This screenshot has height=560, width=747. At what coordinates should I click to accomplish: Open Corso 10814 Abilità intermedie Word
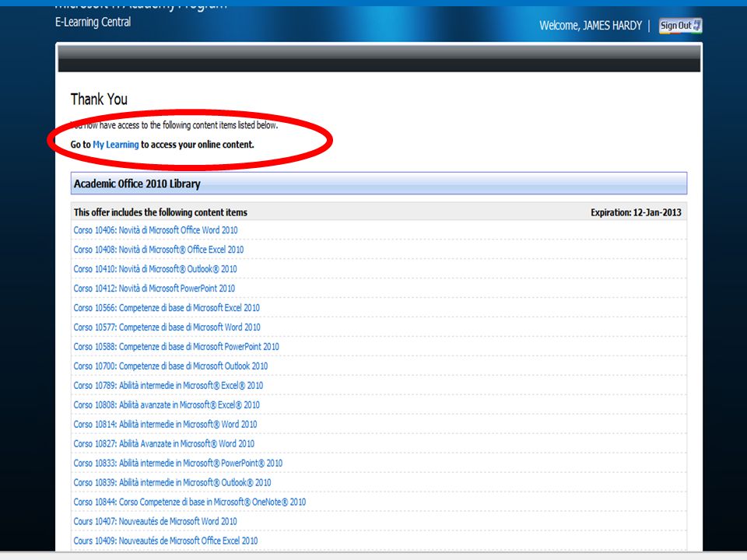tap(165, 425)
